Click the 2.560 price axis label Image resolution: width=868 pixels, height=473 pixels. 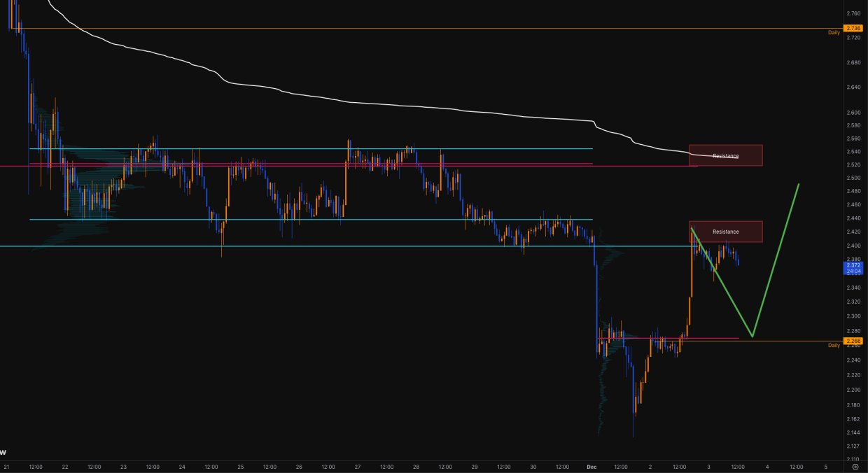(x=853, y=139)
